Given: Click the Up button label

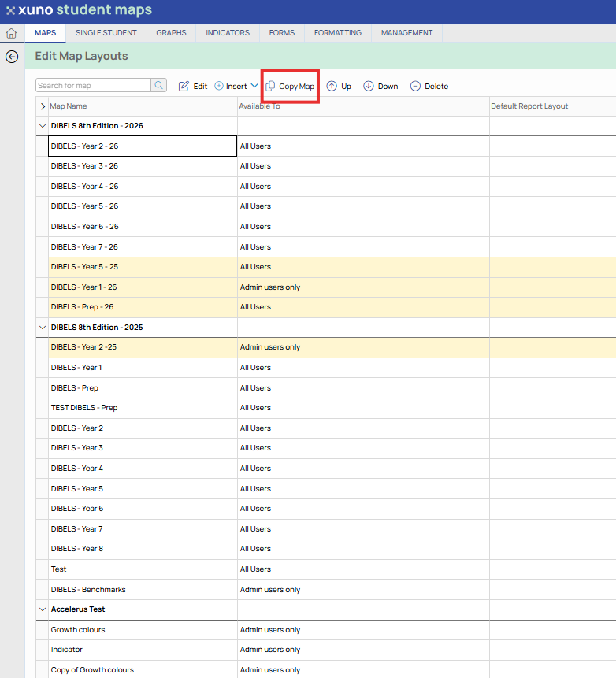Looking at the screenshot, I should coord(346,87).
